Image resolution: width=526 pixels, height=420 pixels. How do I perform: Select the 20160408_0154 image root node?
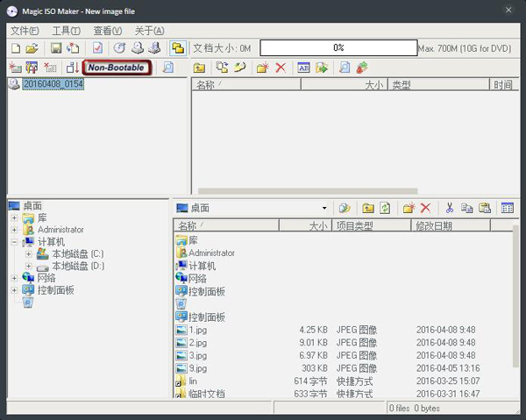tap(53, 83)
